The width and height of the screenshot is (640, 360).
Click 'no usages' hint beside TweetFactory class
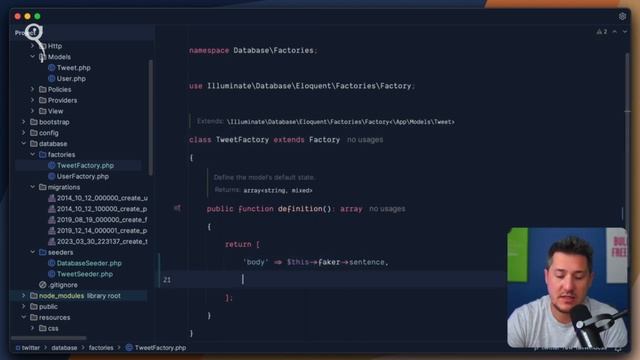pyautogui.click(x=365, y=140)
